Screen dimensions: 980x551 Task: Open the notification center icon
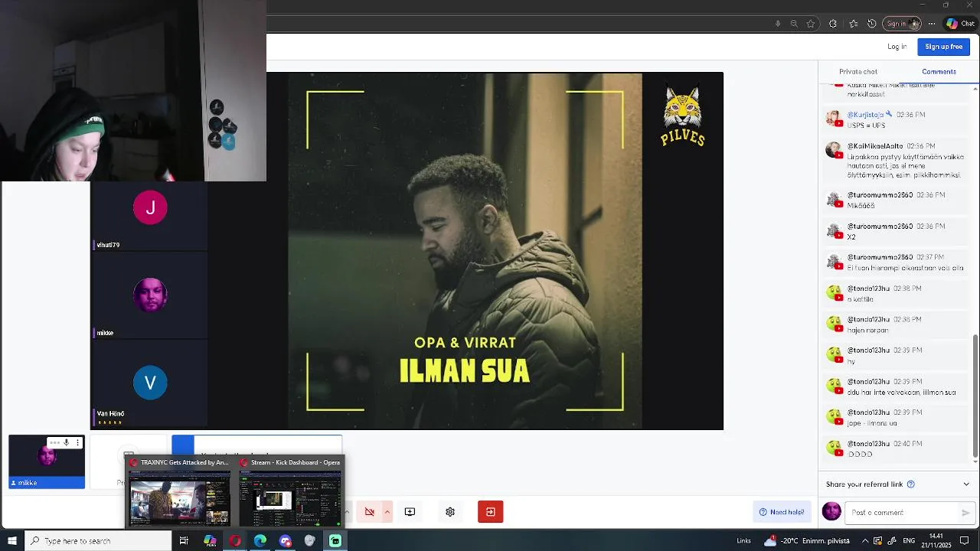click(x=965, y=541)
